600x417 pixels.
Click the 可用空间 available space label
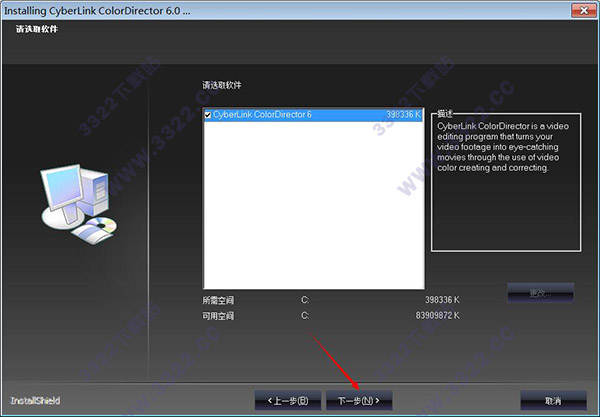pyautogui.click(x=218, y=316)
